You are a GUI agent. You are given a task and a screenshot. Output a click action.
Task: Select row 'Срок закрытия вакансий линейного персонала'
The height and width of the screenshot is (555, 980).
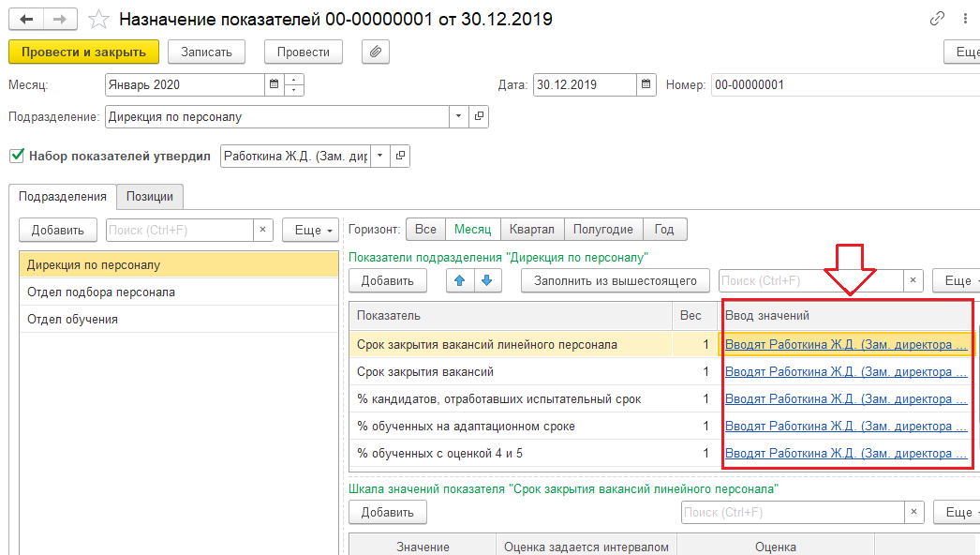(511, 345)
